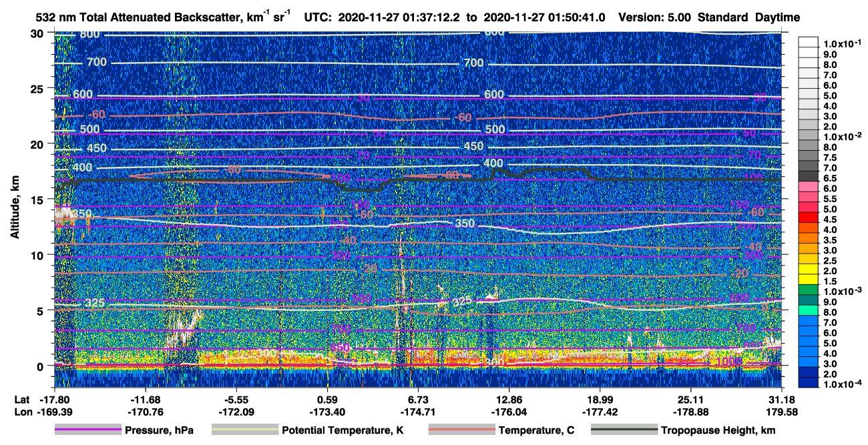Click the latitude value 6.73

click(418, 399)
